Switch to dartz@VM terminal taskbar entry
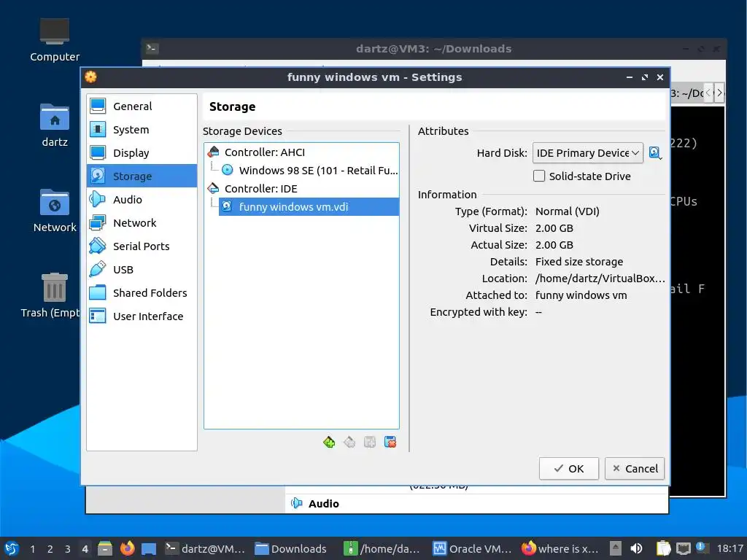 click(205, 548)
